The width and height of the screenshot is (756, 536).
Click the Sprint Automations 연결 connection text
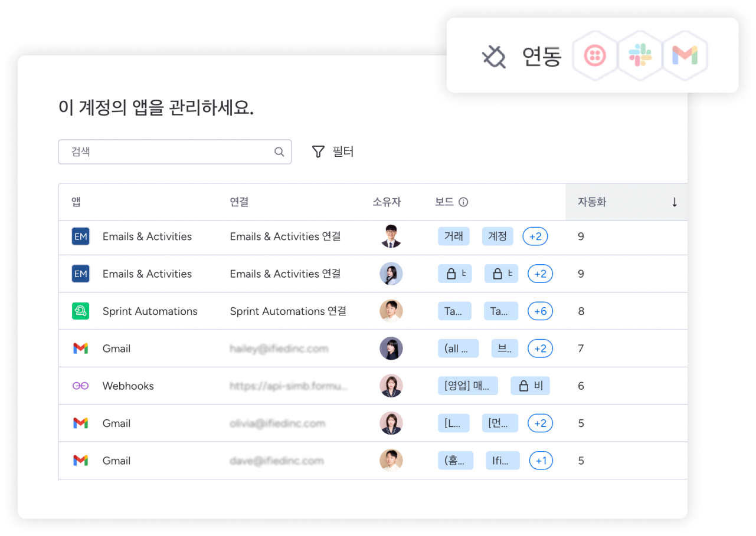pyautogui.click(x=288, y=311)
